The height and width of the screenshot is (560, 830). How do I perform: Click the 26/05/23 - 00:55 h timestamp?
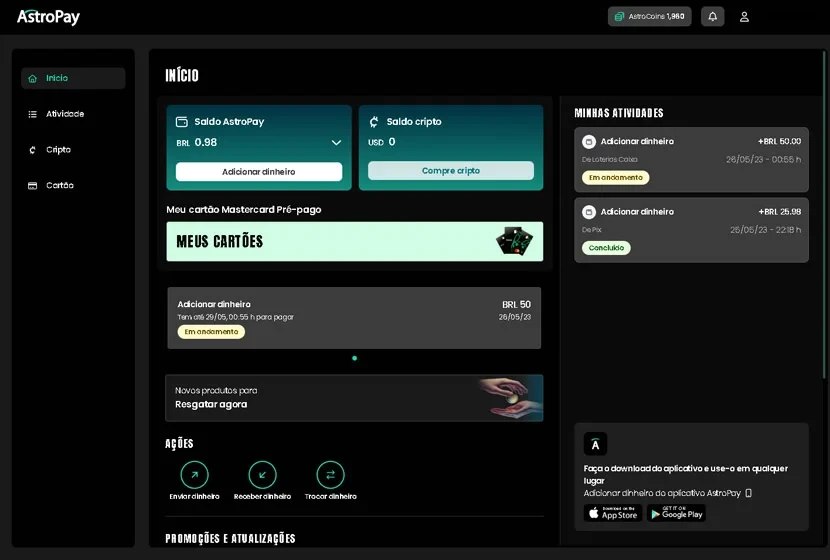click(763, 159)
